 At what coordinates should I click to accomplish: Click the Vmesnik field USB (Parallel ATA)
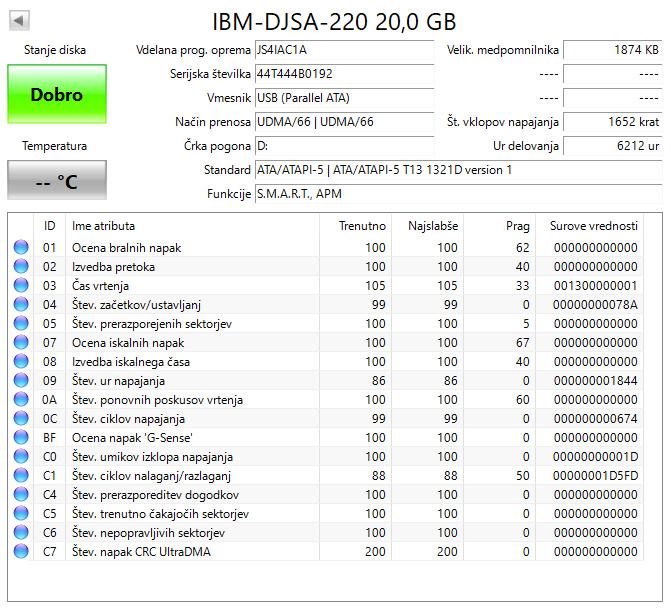click(x=343, y=98)
